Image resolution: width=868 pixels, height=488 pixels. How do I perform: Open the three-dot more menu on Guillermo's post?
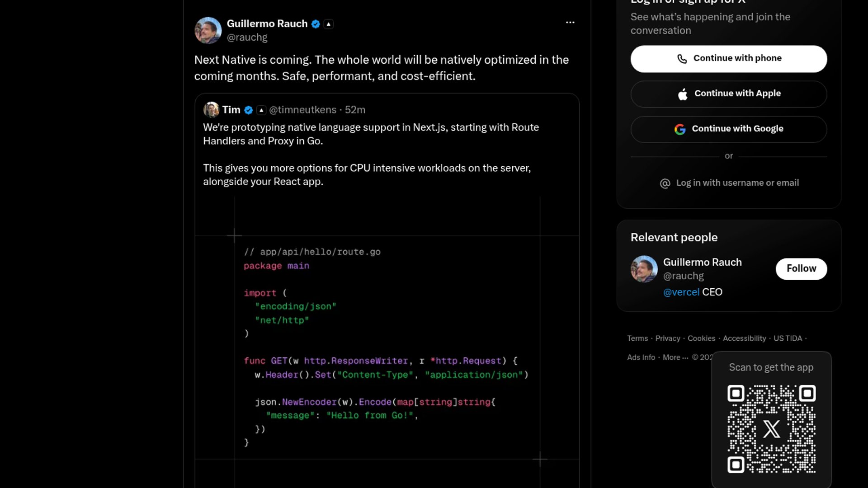tap(570, 22)
